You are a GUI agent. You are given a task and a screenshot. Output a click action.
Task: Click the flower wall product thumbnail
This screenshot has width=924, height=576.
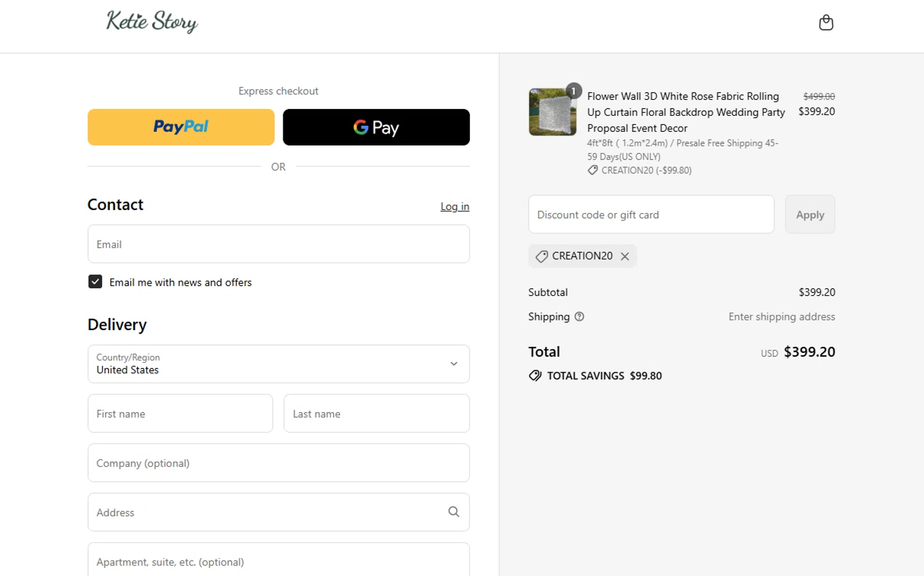[553, 112]
